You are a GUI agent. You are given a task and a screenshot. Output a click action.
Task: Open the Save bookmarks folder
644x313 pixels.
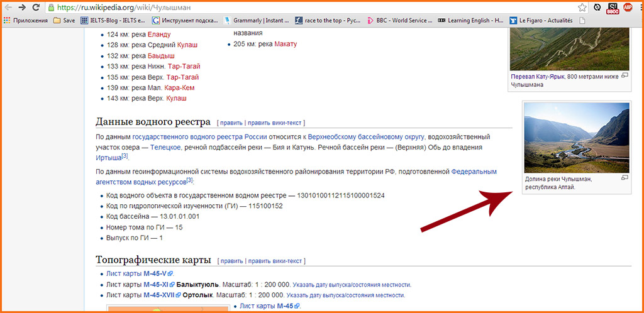(64, 20)
